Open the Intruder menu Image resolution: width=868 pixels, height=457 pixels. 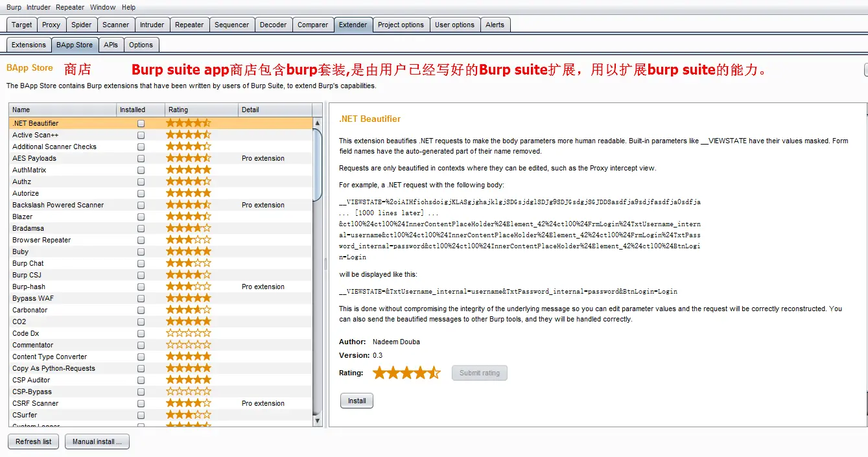click(x=38, y=7)
